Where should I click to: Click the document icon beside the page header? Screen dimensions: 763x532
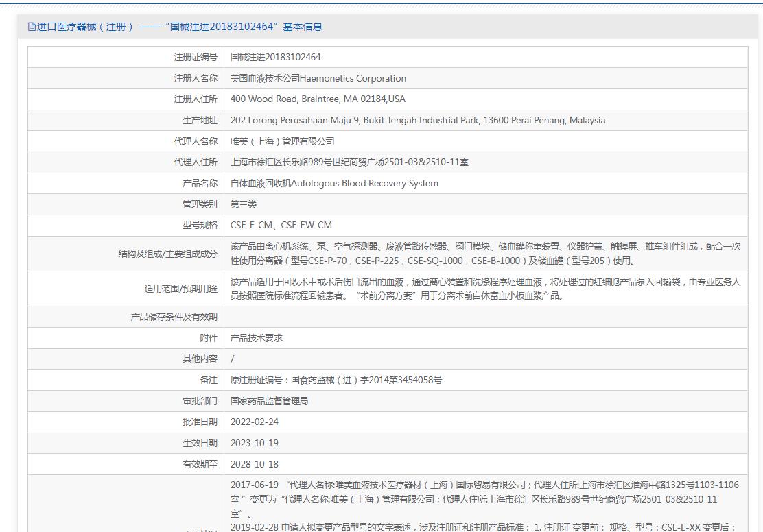[32, 27]
